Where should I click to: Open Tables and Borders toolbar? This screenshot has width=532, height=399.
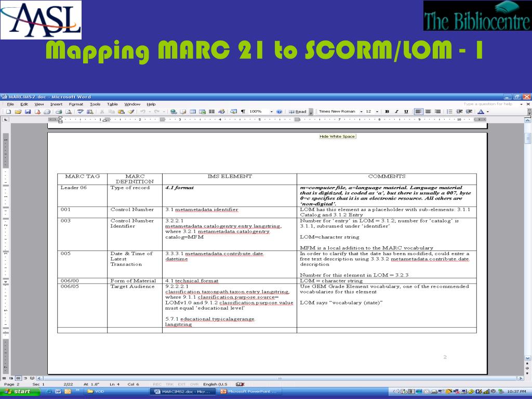tap(183, 112)
